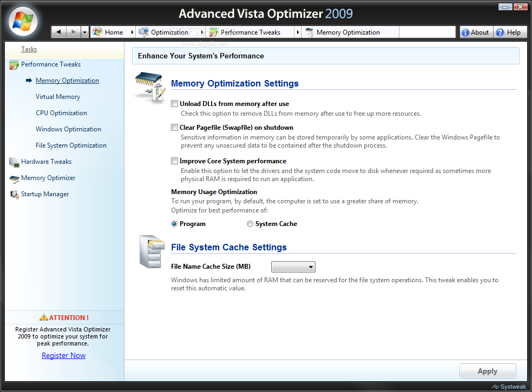Screen dimensions: 532x392
Task: Click File System Cache Settings heading
Action: (x=229, y=247)
